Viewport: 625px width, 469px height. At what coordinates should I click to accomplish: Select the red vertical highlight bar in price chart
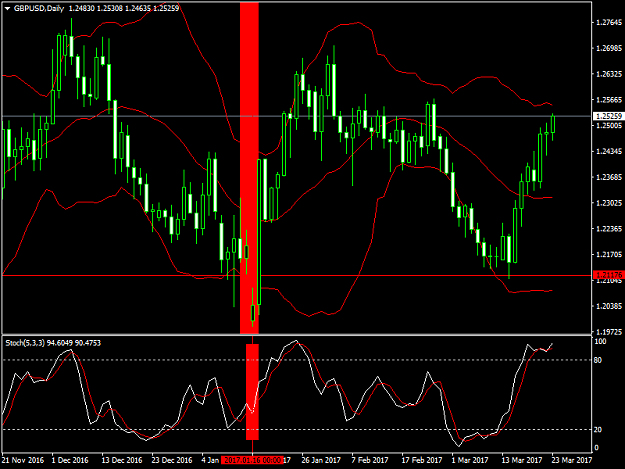coord(249,168)
